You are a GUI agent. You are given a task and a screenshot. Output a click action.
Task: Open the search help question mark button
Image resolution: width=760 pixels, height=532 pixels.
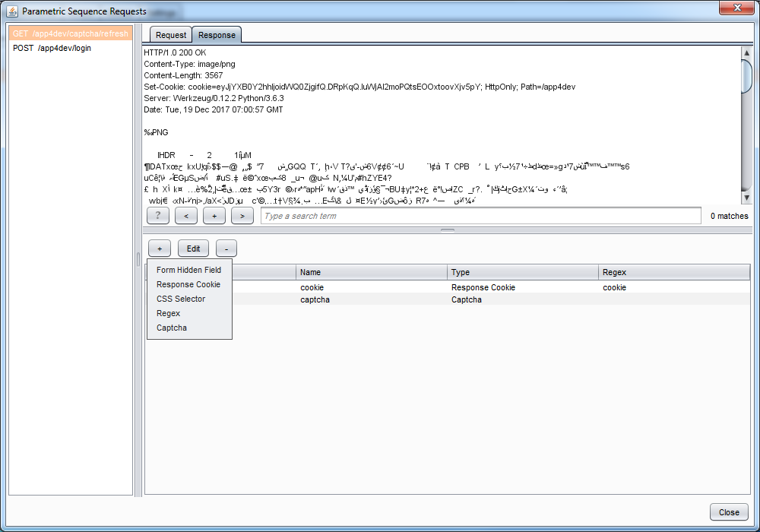[x=158, y=216]
